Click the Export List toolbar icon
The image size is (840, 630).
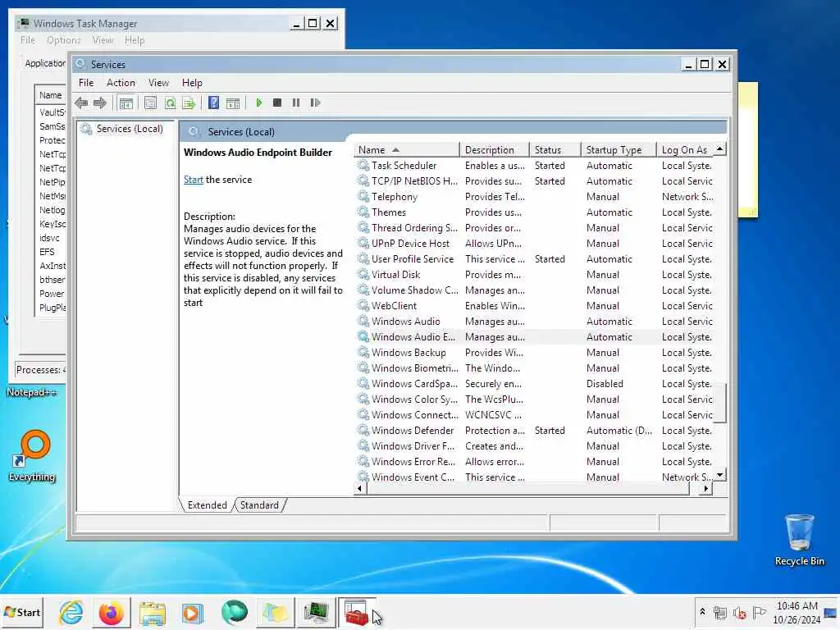coord(189,103)
